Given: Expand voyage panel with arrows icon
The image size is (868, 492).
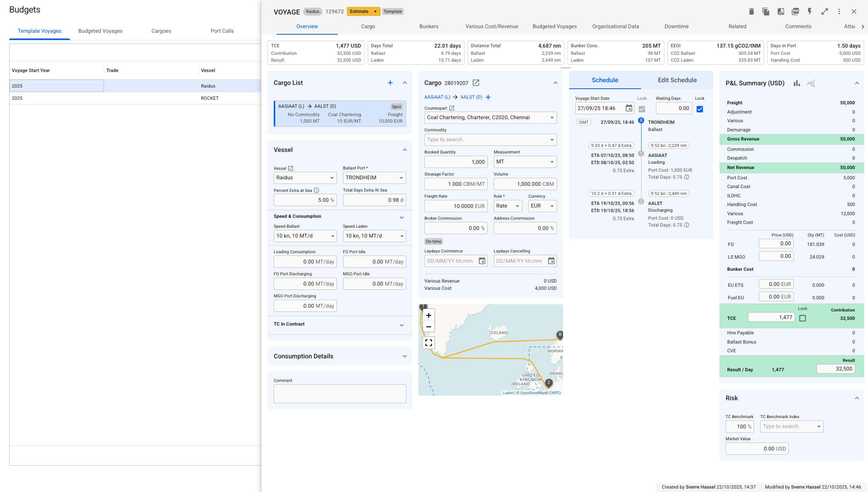Looking at the screenshot, I should [824, 11].
